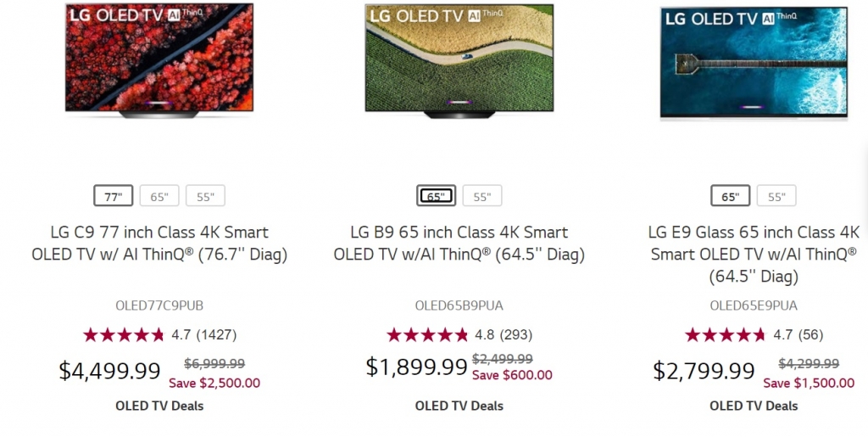Screen dimensions: 868x437
Task: Open the 1427 reviews count for C9
Action: tap(216, 334)
